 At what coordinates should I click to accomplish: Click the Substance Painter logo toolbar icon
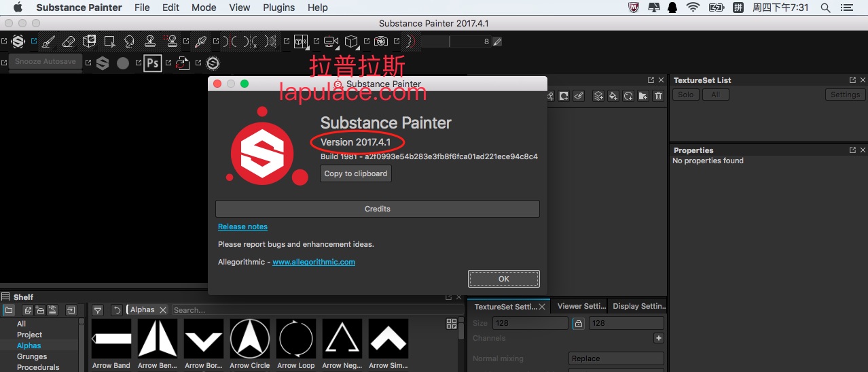point(18,41)
